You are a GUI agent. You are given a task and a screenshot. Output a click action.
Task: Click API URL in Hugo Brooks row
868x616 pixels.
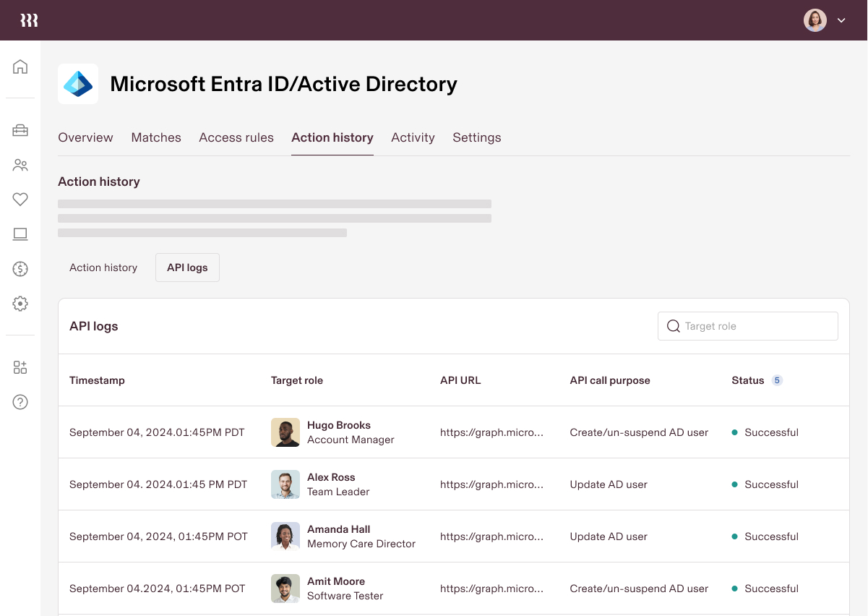click(491, 432)
